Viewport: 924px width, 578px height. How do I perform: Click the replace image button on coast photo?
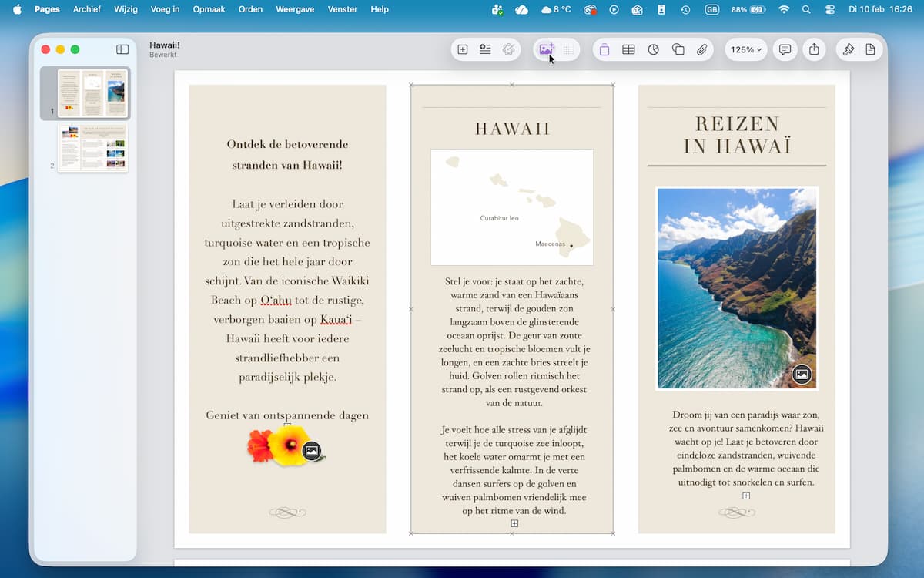802,375
